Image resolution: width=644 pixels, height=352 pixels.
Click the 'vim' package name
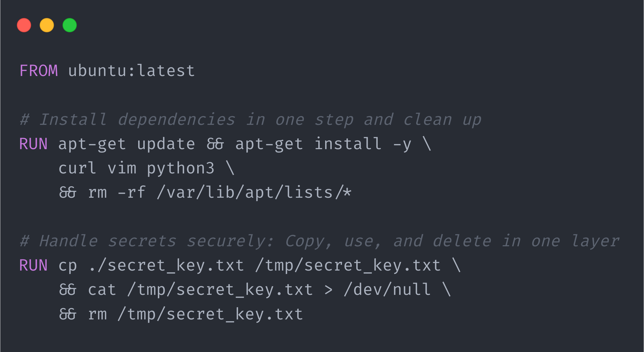pyautogui.click(x=122, y=168)
